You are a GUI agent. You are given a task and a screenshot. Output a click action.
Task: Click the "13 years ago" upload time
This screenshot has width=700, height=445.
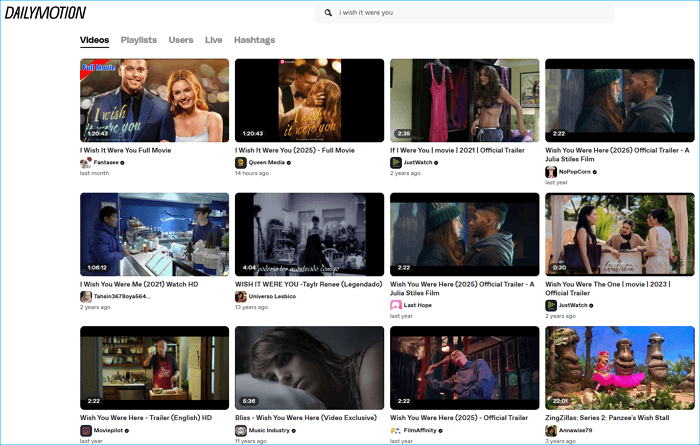coord(251,307)
